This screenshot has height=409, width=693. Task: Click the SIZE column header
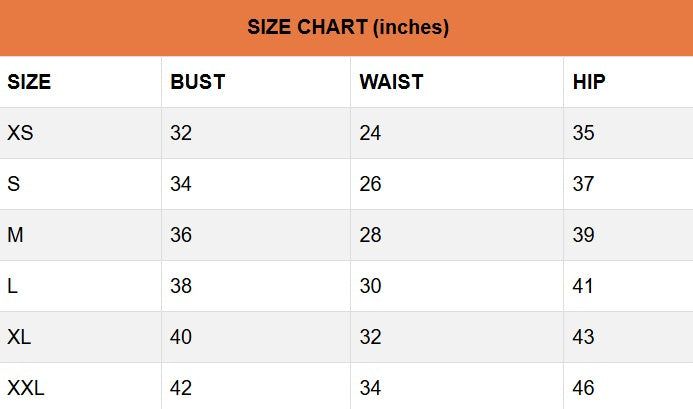coord(29,82)
